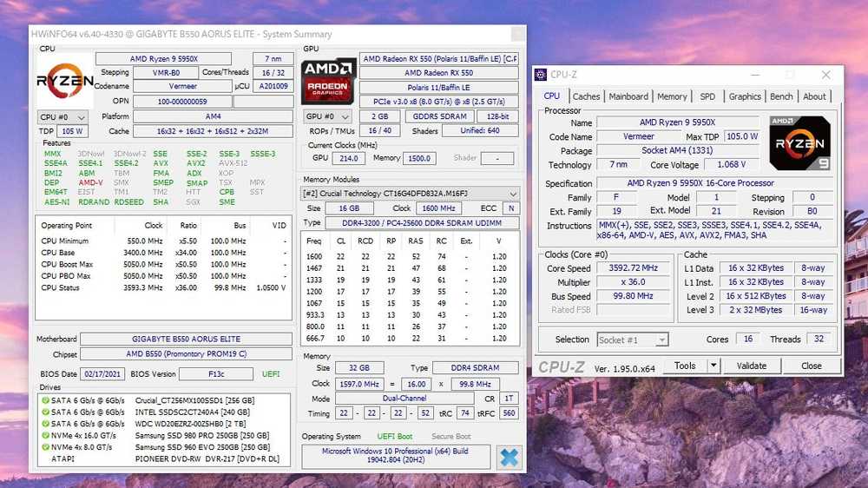Click the memory clock 1597.0 MHz value
This screenshot has height=488, width=868.
coord(360,384)
